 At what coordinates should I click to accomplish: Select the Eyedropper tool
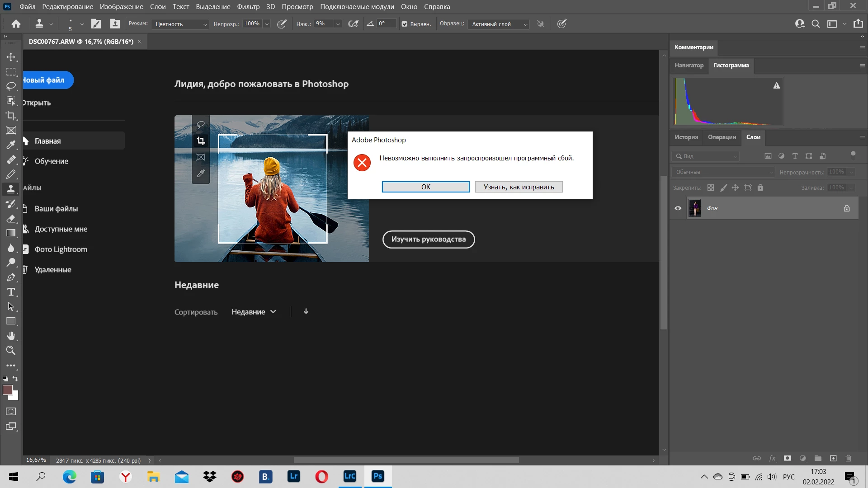point(11,145)
